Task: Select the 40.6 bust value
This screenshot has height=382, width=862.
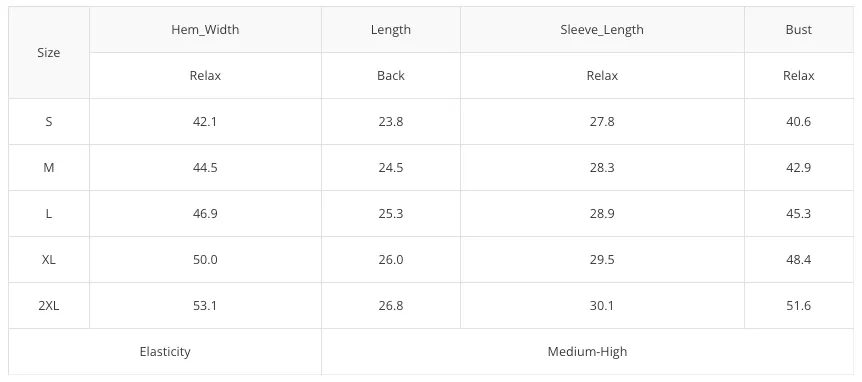Action: (798, 122)
